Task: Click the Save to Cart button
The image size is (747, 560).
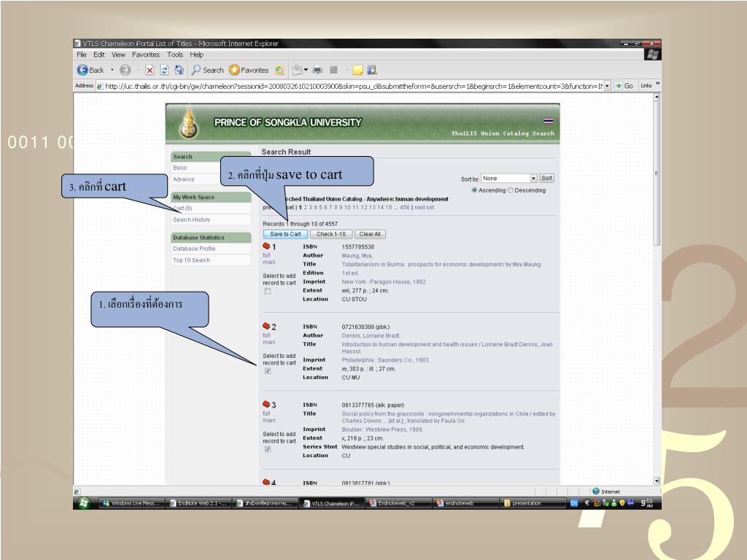Action: point(285,234)
